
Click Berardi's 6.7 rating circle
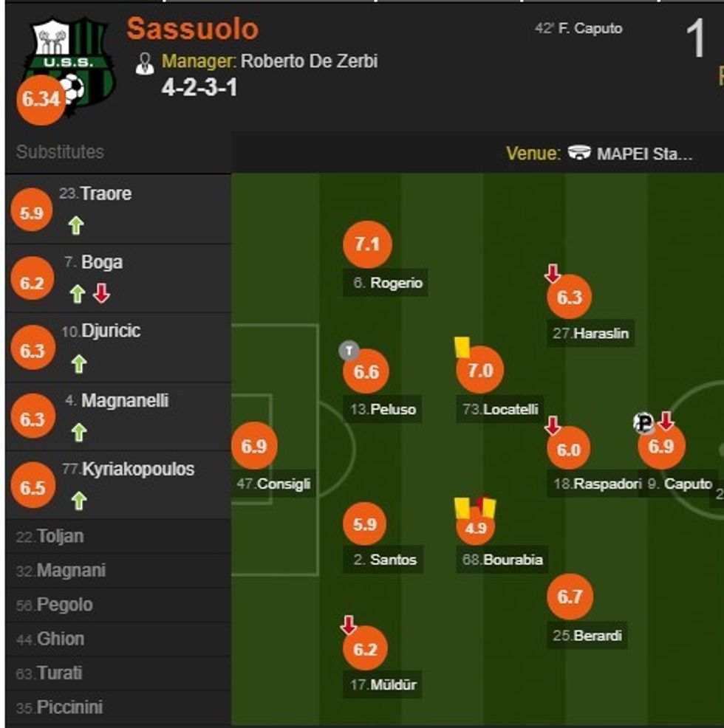coord(570,597)
